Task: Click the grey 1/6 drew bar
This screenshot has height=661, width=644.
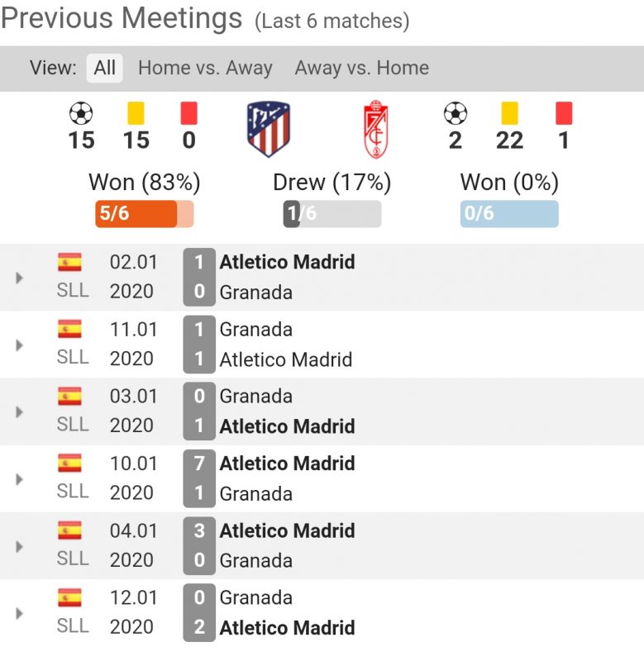Action: (x=332, y=214)
